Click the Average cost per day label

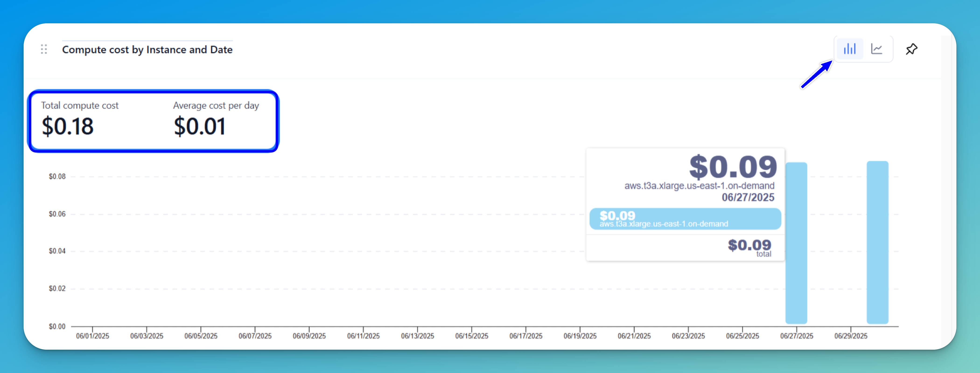pos(216,105)
